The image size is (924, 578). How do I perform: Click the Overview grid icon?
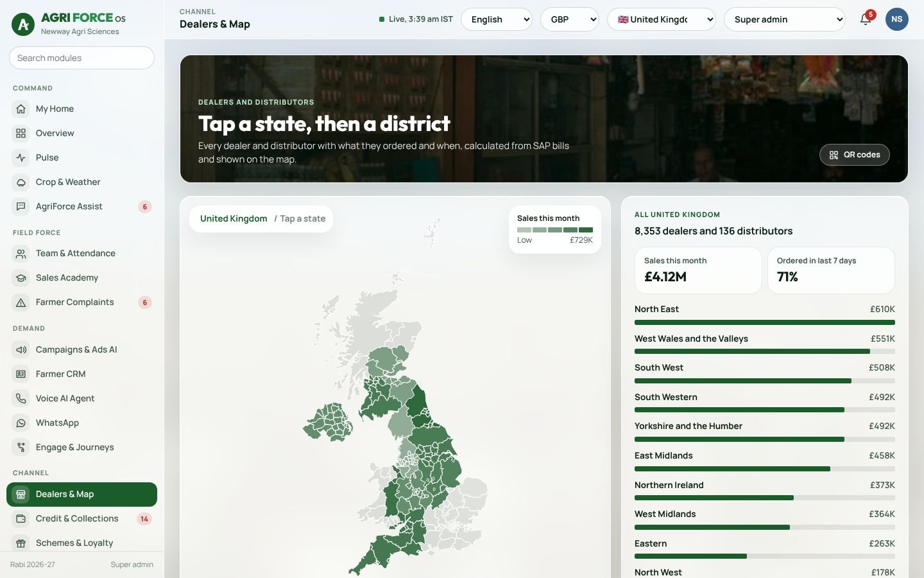(x=21, y=133)
